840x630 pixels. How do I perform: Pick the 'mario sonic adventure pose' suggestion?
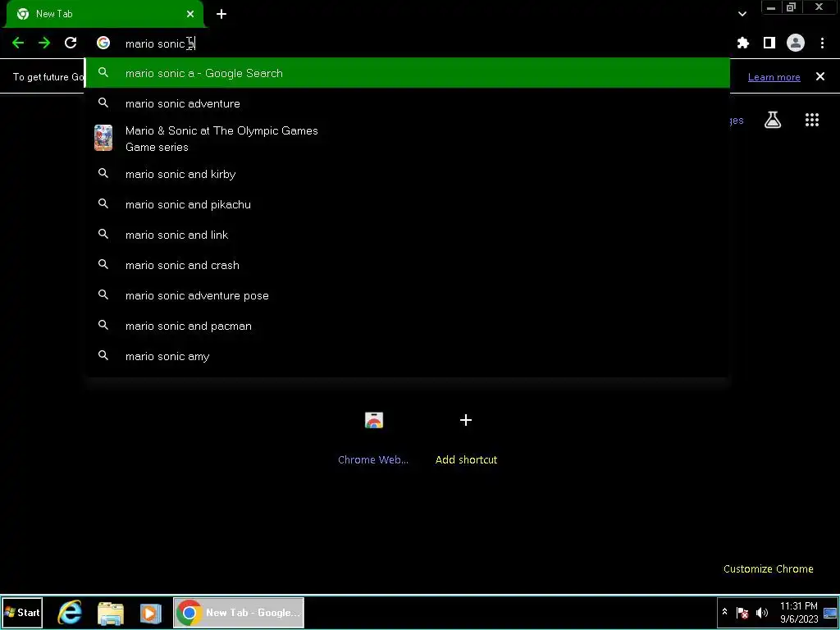(x=407, y=295)
